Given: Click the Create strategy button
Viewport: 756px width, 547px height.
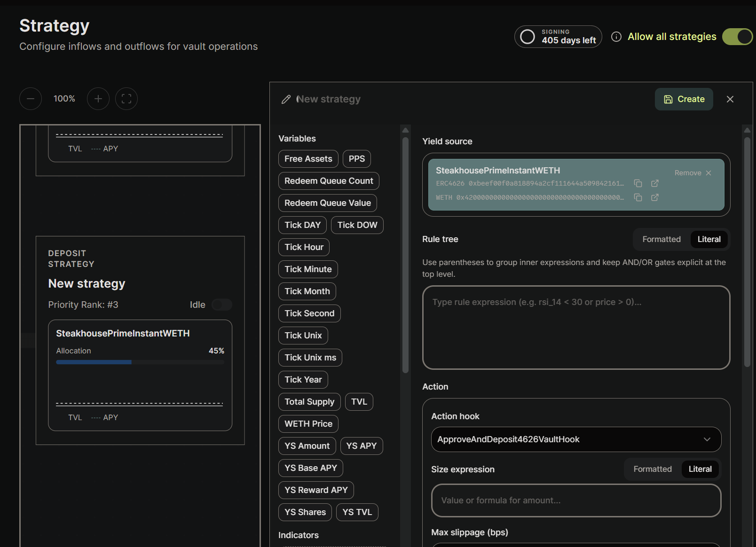Looking at the screenshot, I should (684, 99).
